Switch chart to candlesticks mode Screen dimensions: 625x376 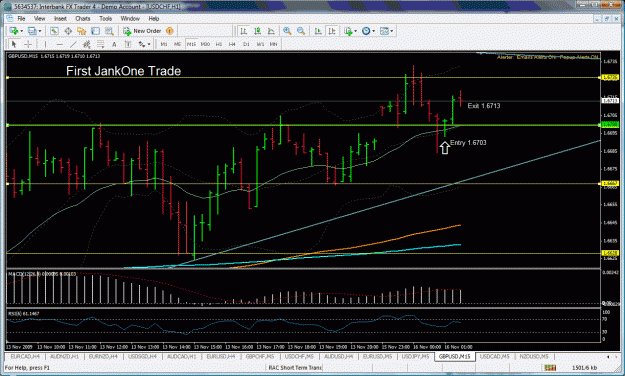(257, 31)
